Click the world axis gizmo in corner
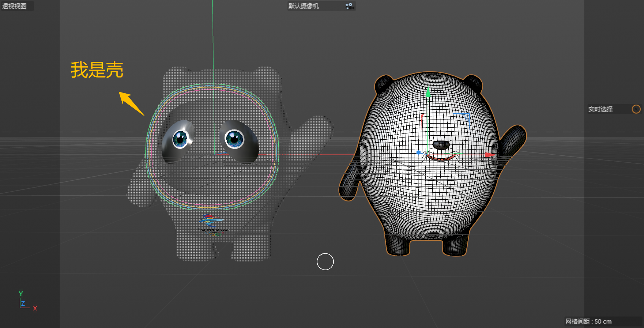This screenshot has height=328, width=644. click(27, 301)
